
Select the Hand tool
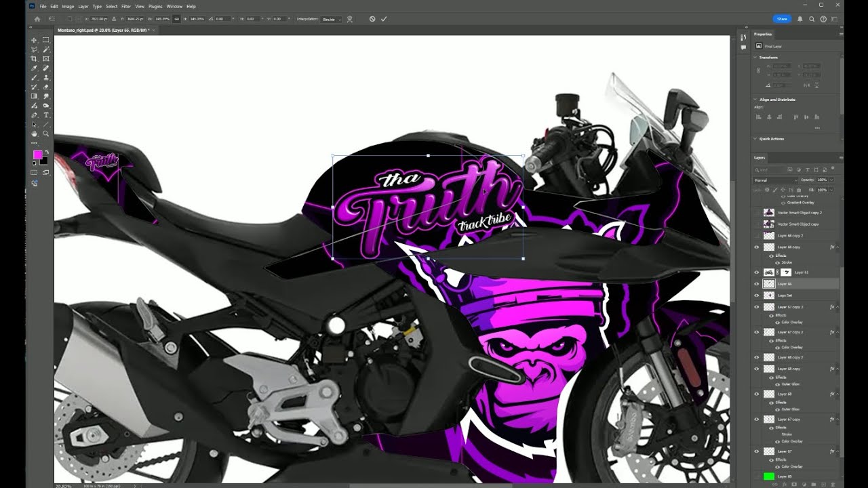tap(34, 134)
